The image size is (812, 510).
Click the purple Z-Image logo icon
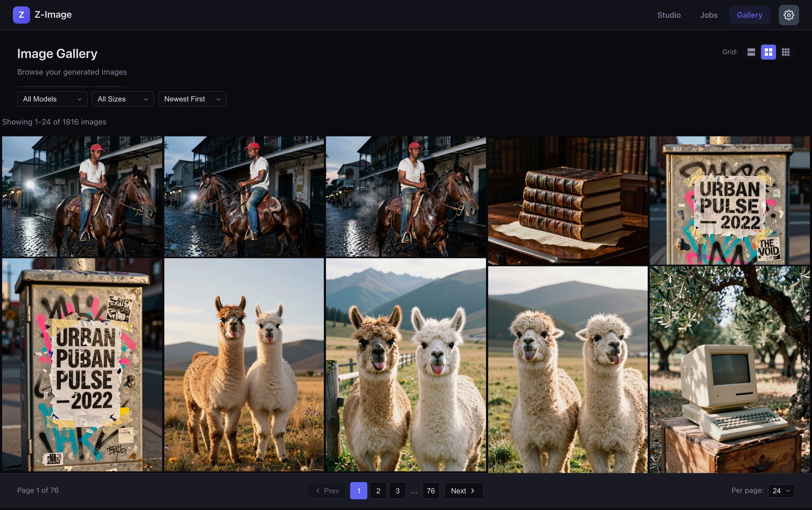21,15
